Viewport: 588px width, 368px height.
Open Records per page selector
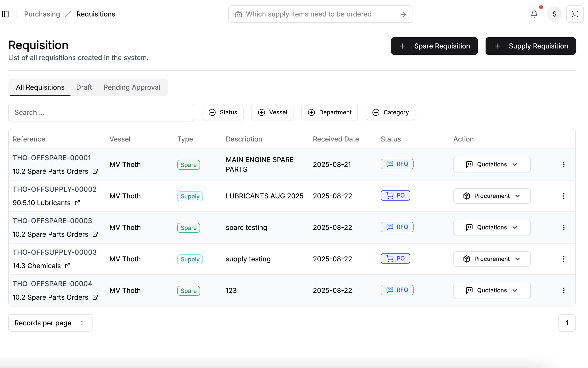(50, 323)
